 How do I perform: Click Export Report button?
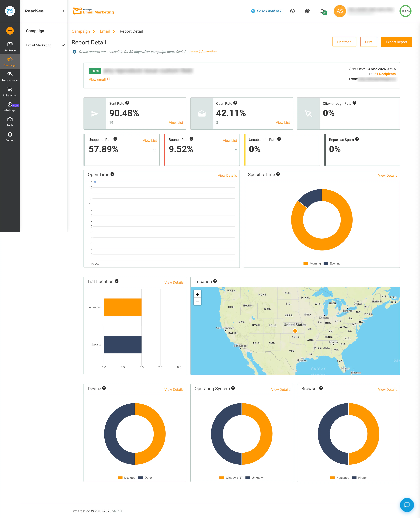pos(396,42)
